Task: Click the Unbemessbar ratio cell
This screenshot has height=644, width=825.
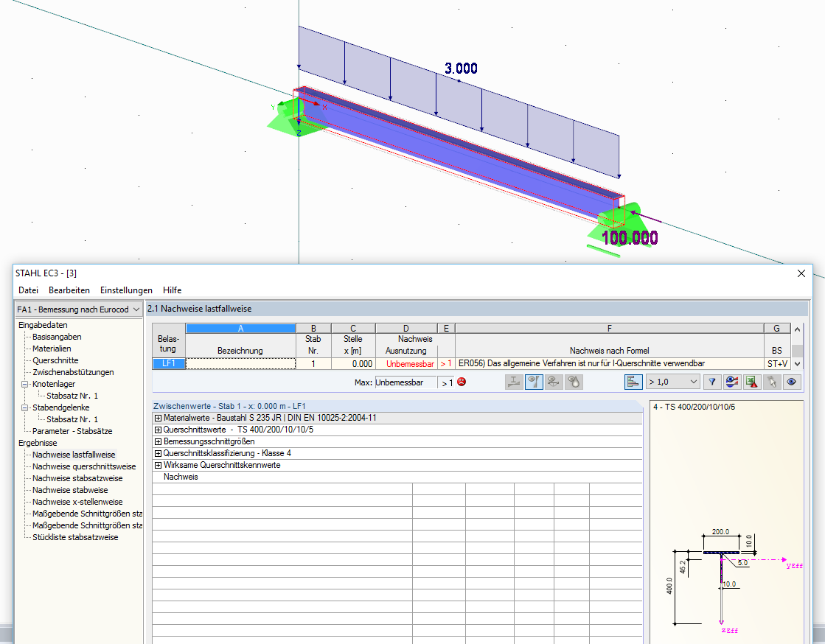Action: click(406, 364)
